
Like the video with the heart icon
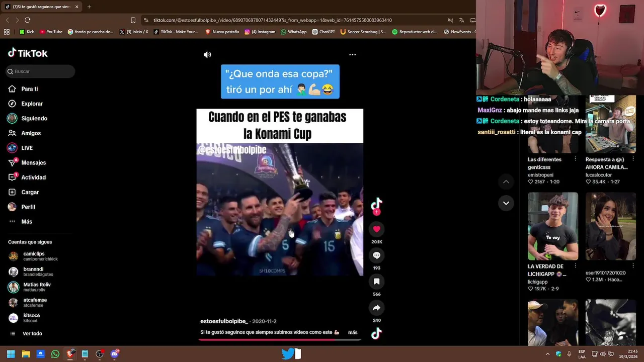click(376, 229)
